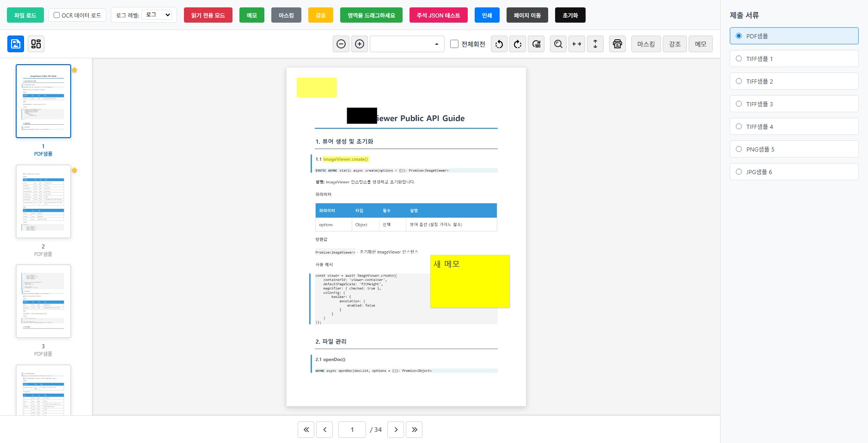
Task: Click the highlighted ImageViewer.create() text
Action: coord(346,159)
